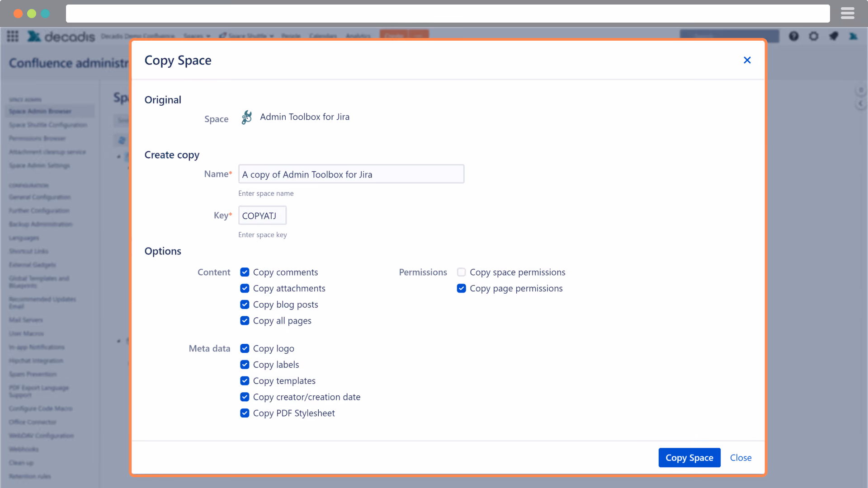Viewport: 868px width, 488px height.
Task: Open Space Shuttle Configuration in the sidebar
Action: tap(48, 125)
